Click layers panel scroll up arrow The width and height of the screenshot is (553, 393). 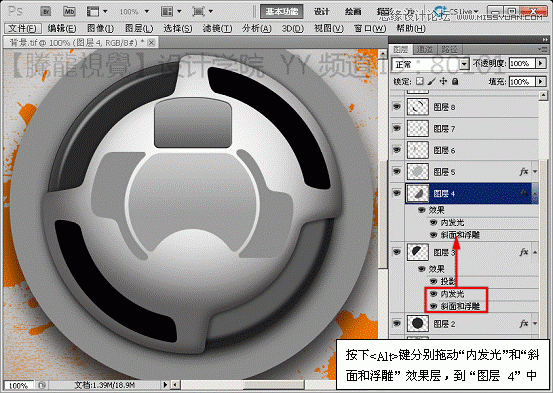(543, 95)
